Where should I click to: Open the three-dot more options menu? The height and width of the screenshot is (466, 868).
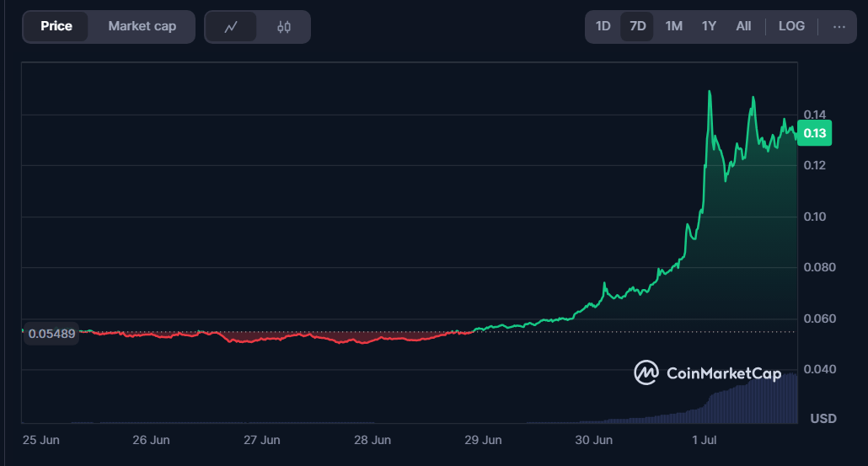(839, 26)
